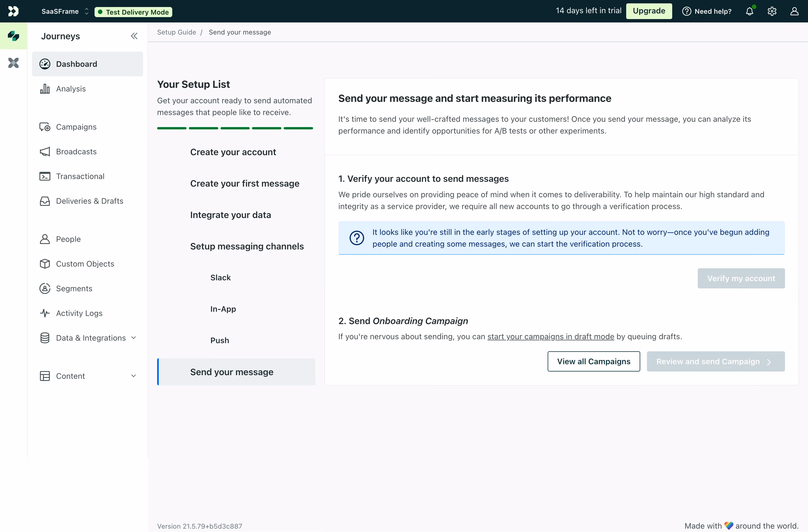Click version number text in footer
Image resolution: width=808 pixels, height=532 pixels.
pyautogui.click(x=200, y=526)
